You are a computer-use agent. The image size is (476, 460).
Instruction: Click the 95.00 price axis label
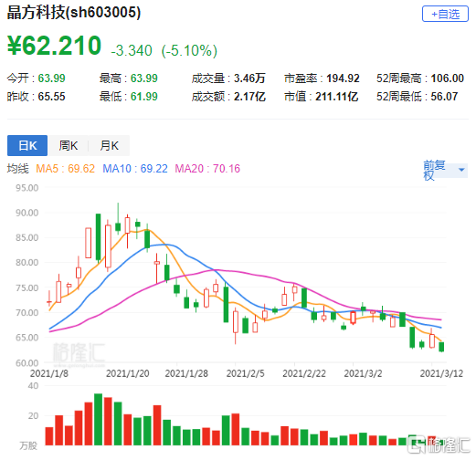[27, 188]
